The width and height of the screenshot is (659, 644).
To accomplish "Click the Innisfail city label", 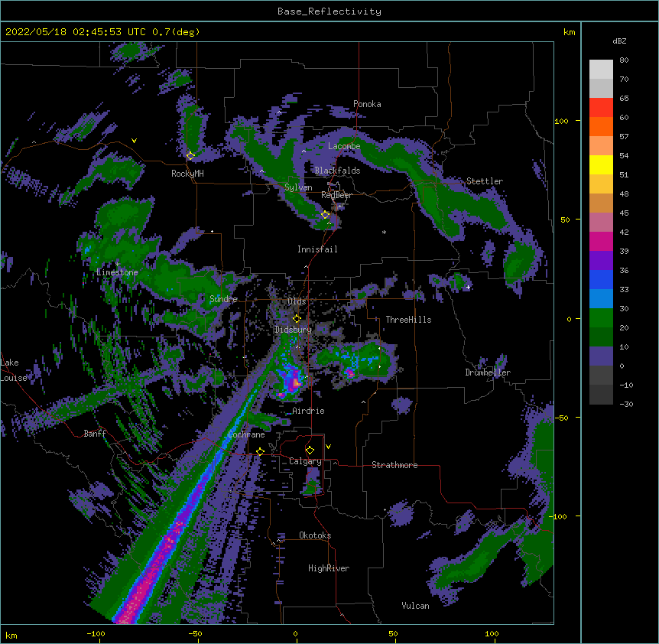I will (x=317, y=249).
